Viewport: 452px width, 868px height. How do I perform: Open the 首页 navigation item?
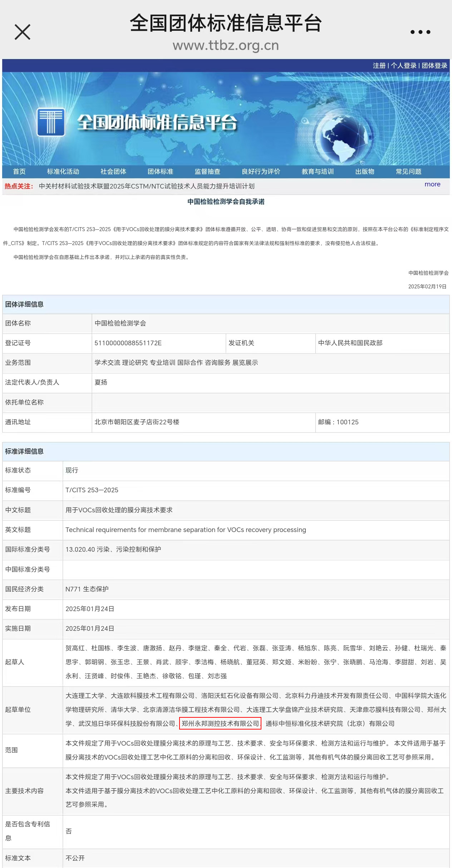point(19,171)
